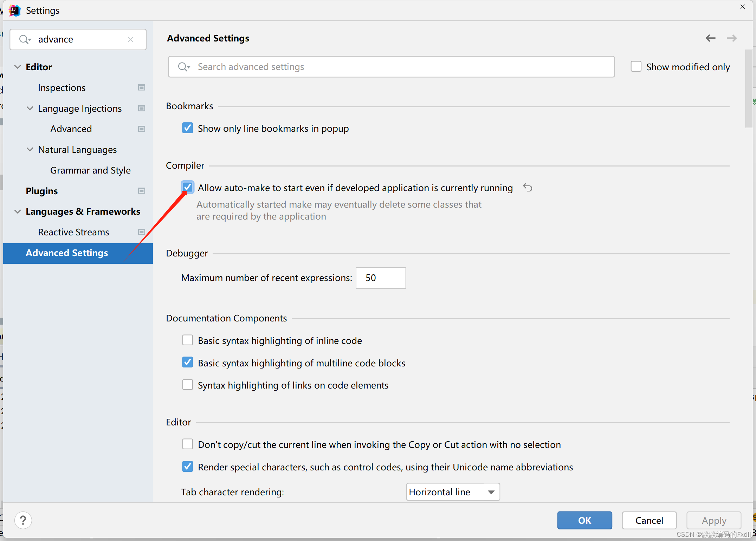
Task: Click the advanced settings search magnifier icon
Action: [x=183, y=67]
